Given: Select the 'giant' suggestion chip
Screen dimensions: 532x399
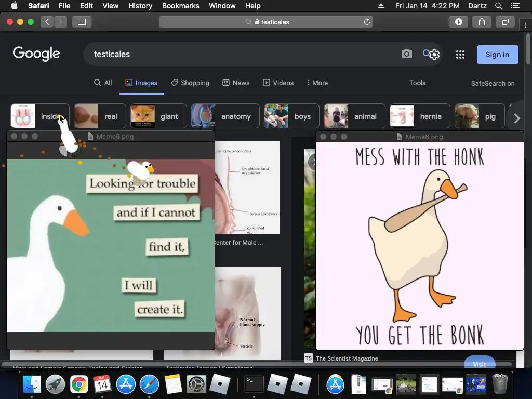Looking at the screenshot, I should [158, 116].
